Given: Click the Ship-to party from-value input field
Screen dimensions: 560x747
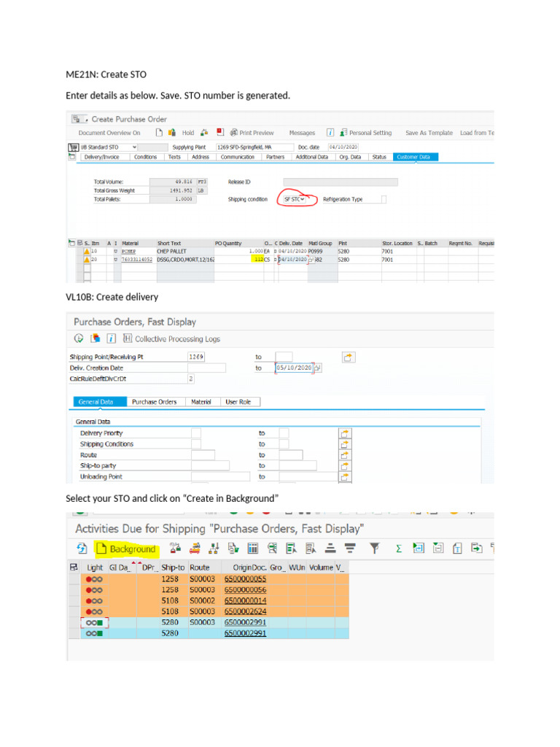Looking at the screenshot, I should (x=210, y=465).
